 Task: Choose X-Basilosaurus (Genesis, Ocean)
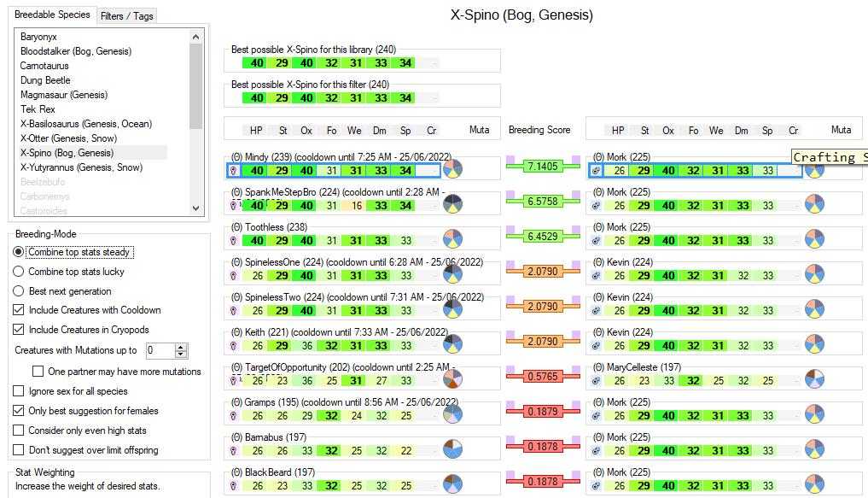point(86,124)
